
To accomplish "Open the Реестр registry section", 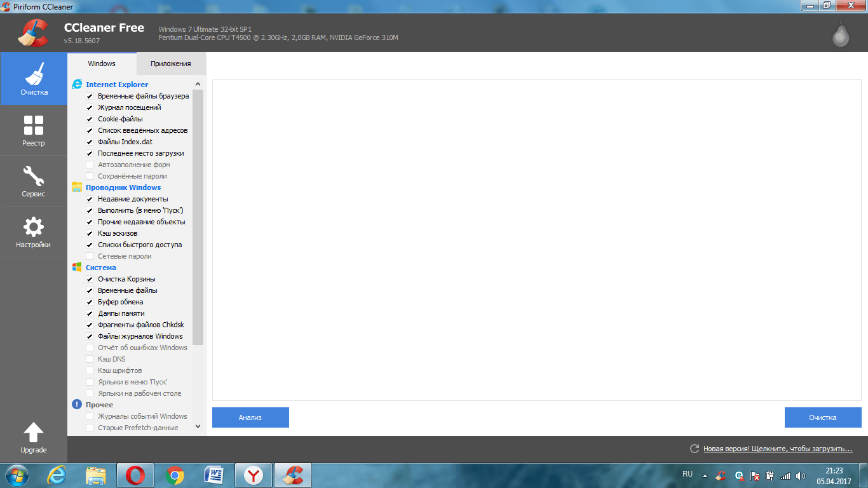I will click(x=34, y=130).
